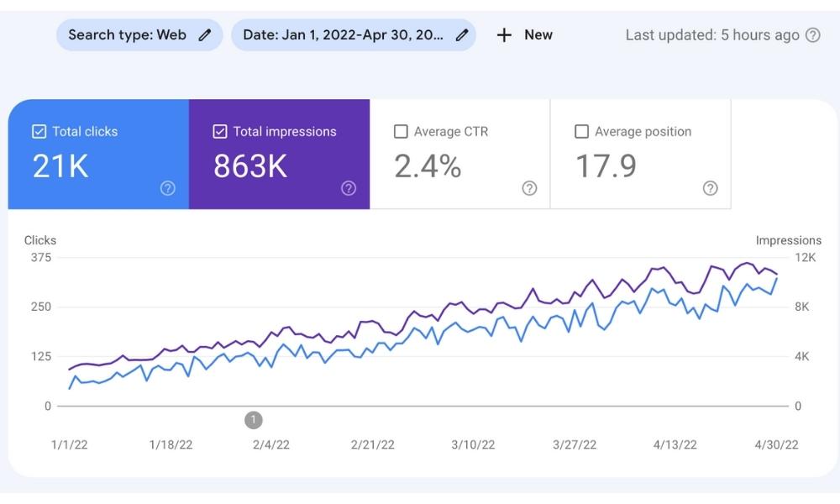The image size is (840, 504).
Task: Click the 8K impressions axis value
Action: pyautogui.click(x=802, y=307)
